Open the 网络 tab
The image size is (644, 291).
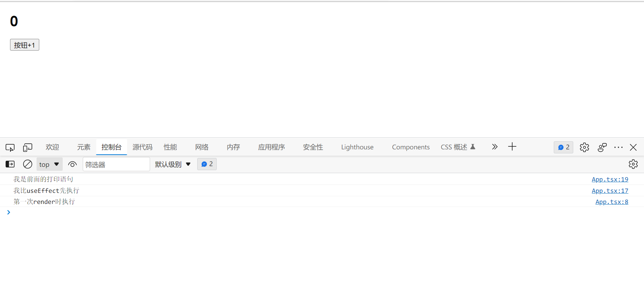pyautogui.click(x=202, y=147)
